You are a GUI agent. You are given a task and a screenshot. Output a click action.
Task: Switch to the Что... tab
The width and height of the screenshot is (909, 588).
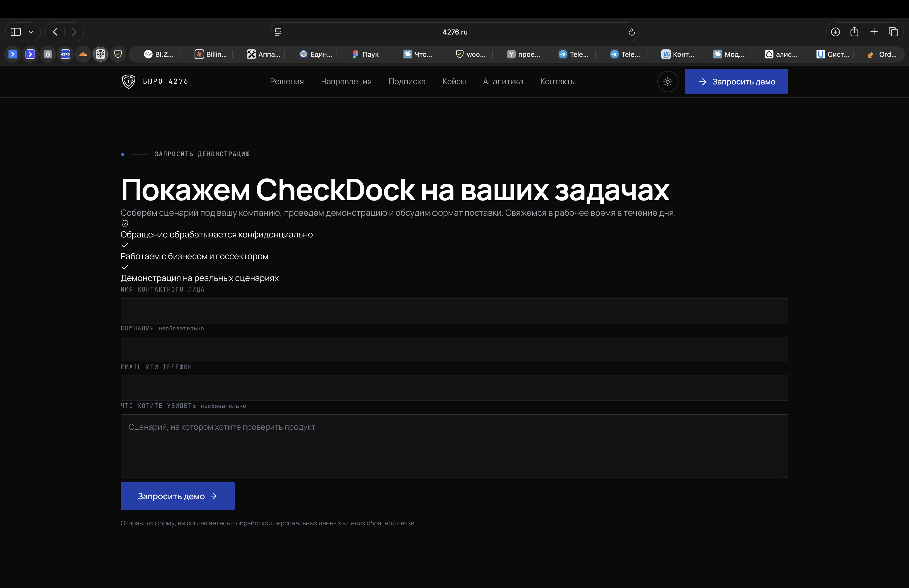pyautogui.click(x=418, y=54)
